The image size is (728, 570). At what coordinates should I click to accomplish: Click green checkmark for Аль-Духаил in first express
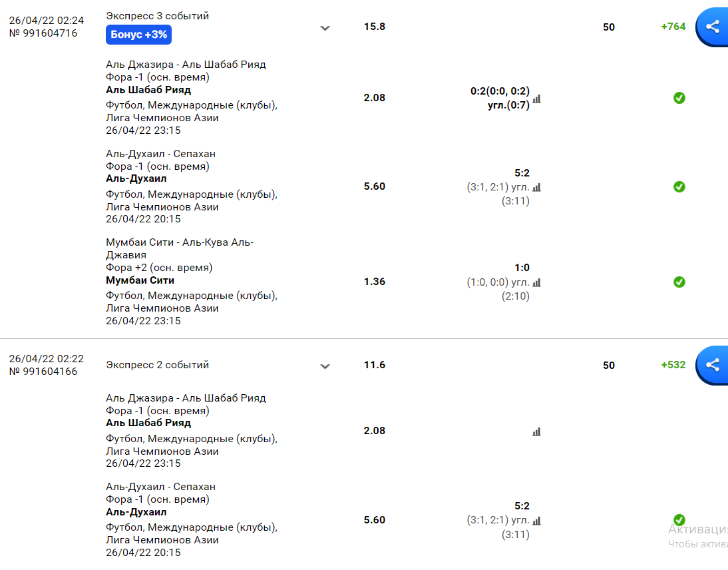(679, 186)
